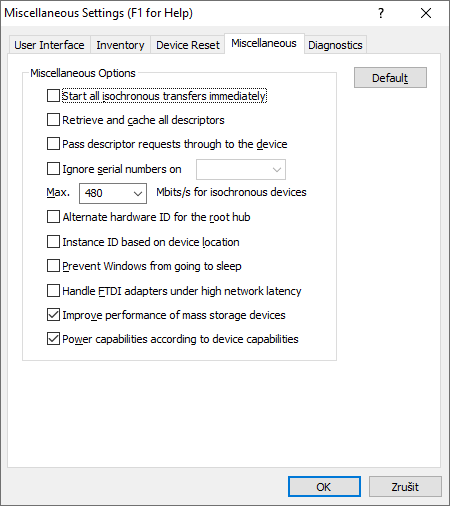Image resolution: width=450 pixels, height=506 pixels.
Task: Click the question mark help icon
Action: tap(381, 13)
